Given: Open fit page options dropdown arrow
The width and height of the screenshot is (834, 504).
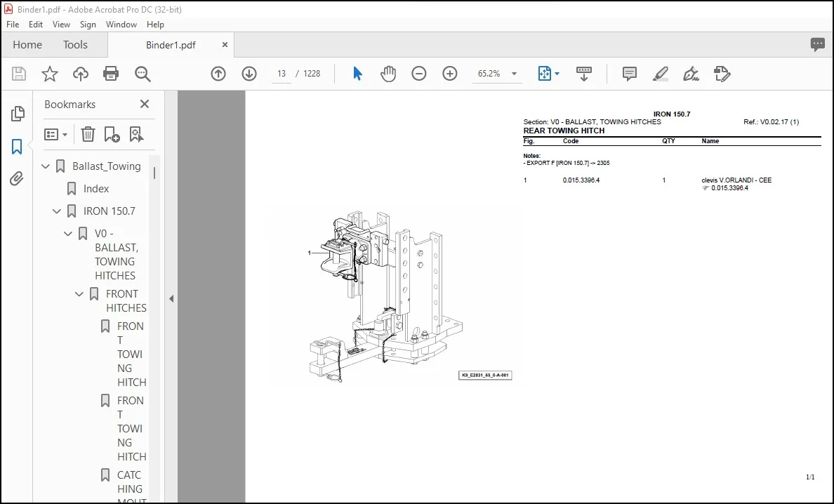Looking at the screenshot, I should (x=557, y=74).
